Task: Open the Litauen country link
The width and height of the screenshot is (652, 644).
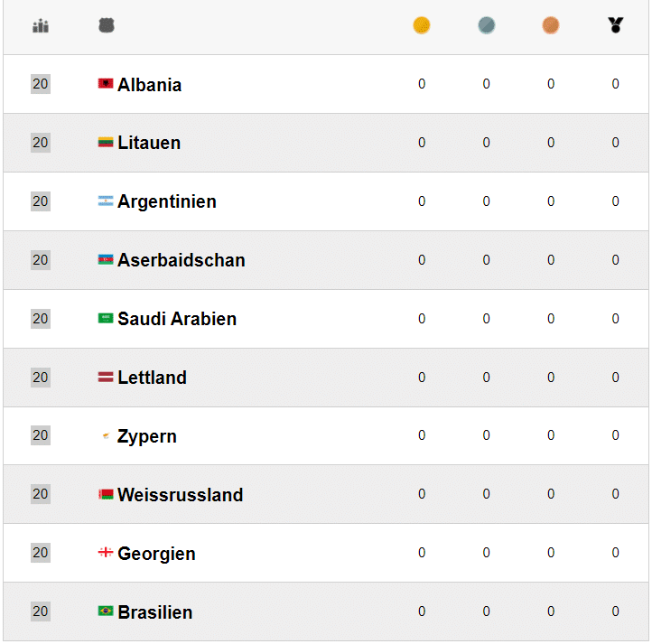Action: click(x=149, y=143)
